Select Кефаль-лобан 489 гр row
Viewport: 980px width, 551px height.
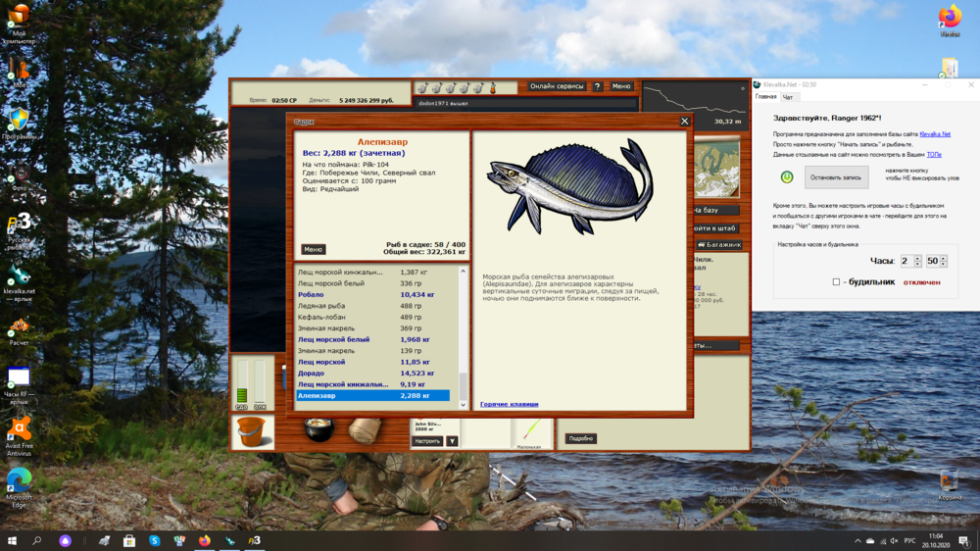click(x=372, y=317)
